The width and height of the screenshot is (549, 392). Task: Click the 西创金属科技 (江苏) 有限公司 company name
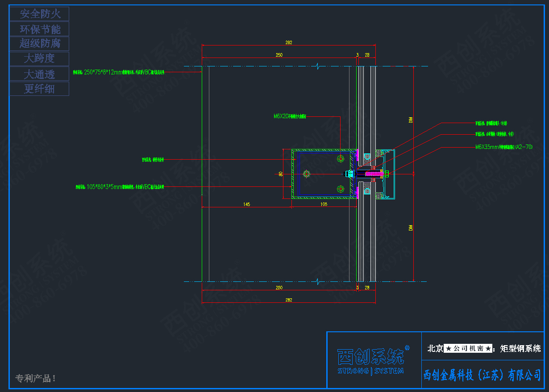482,375
